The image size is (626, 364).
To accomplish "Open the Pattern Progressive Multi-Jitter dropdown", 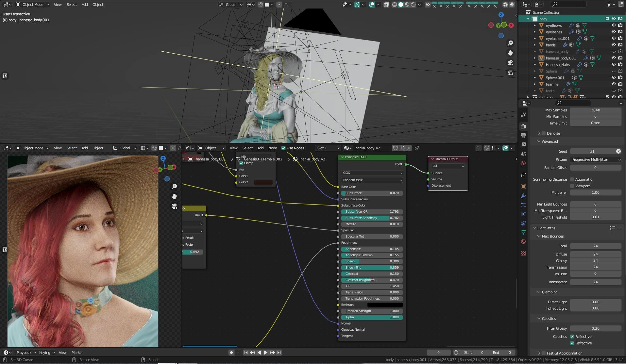I will click(596, 159).
